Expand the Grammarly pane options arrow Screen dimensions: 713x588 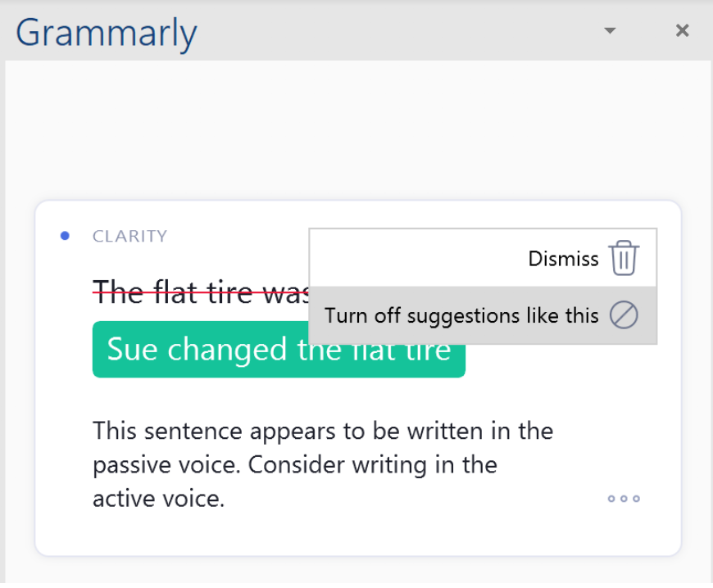tap(609, 31)
